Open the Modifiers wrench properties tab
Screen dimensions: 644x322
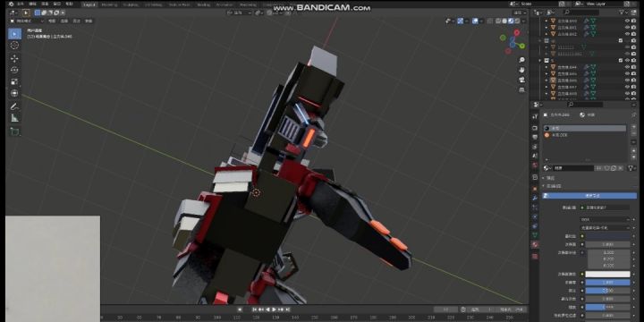pos(535,197)
